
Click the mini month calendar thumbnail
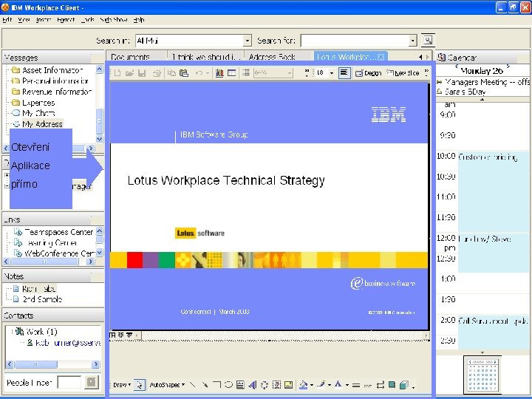click(x=482, y=374)
